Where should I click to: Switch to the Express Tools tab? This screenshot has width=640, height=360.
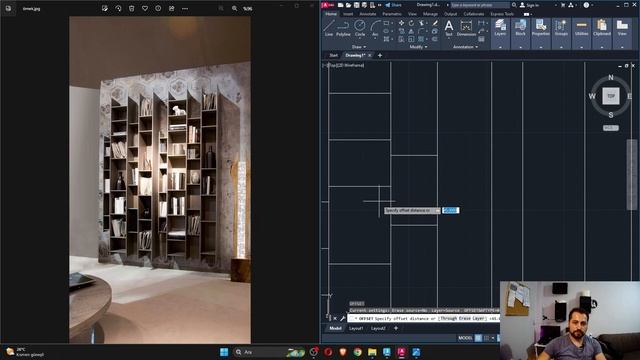[x=502, y=14]
